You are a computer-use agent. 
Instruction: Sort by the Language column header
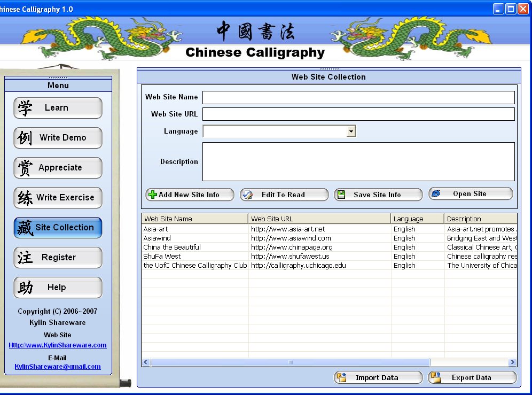tap(417, 219)
